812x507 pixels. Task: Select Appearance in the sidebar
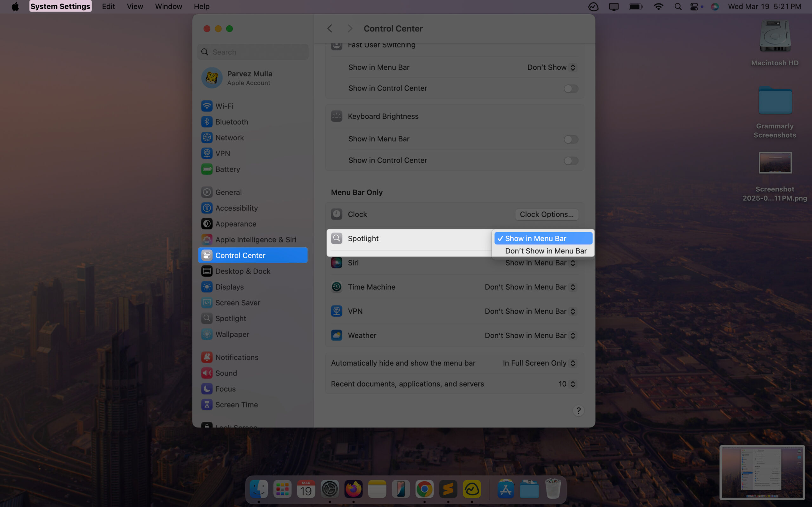pyautogui.click(x=236, y=224)
